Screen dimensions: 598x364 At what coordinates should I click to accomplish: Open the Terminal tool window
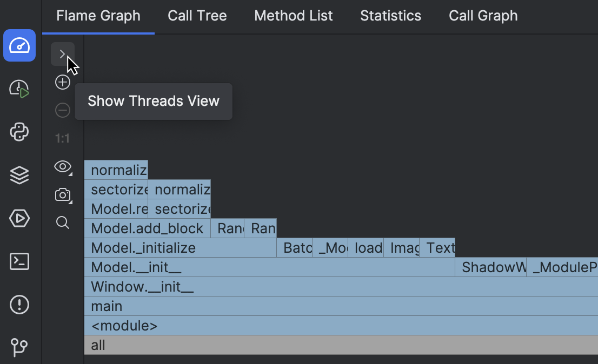pos(19,261)
